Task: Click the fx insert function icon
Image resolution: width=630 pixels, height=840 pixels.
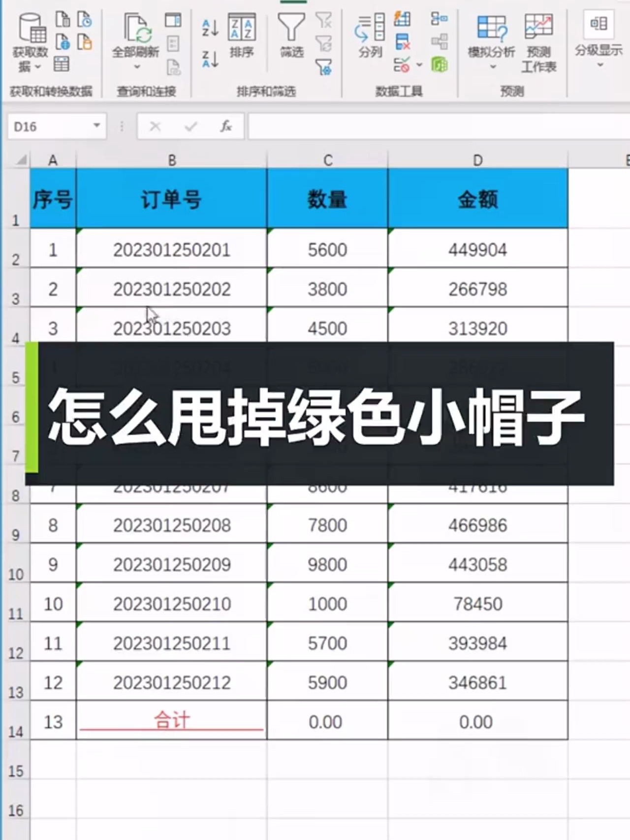Action: (x=226, y=127)
